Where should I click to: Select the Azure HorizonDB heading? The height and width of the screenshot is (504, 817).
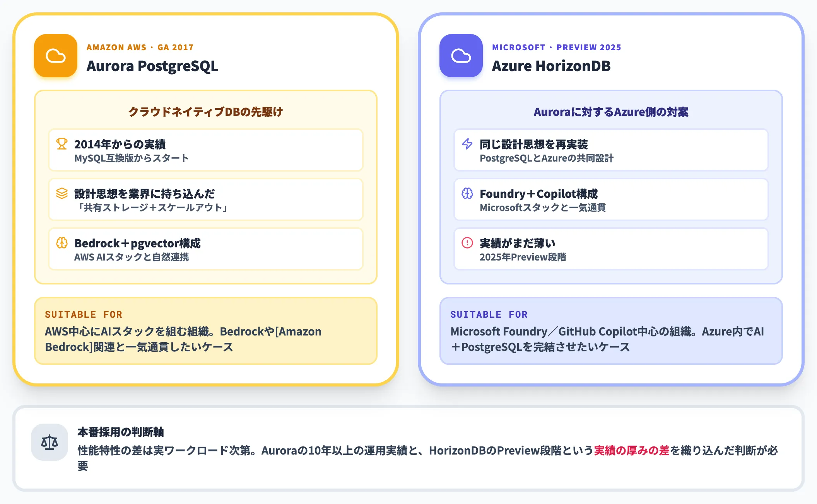coord(551,66)
